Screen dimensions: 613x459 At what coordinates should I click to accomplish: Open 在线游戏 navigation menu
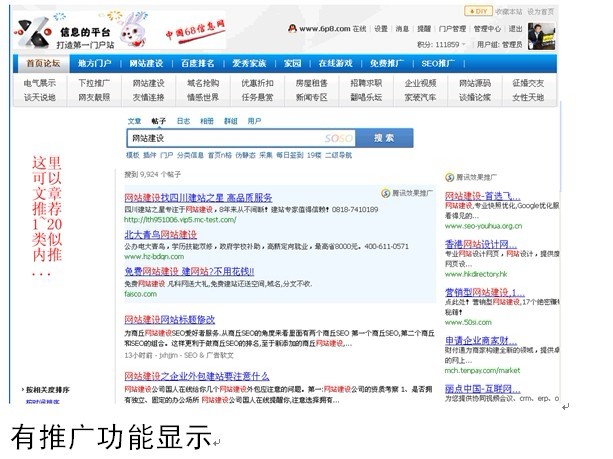point(335,63)
